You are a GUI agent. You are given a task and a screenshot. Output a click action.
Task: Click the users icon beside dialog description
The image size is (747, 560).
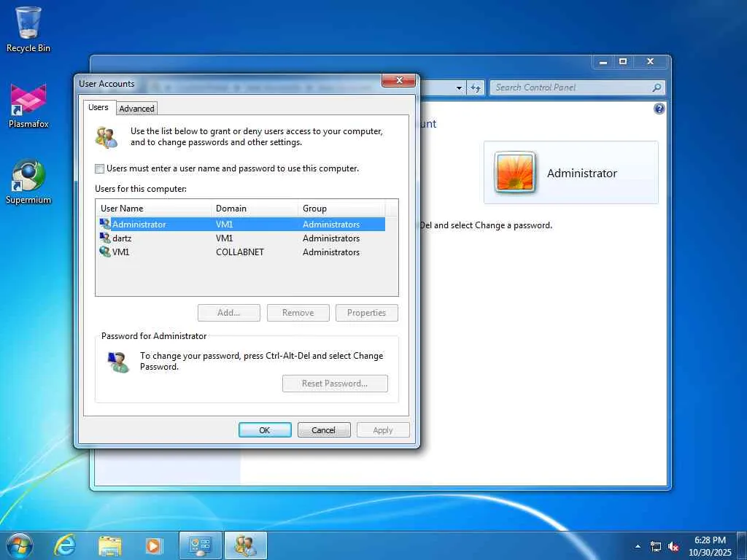coord(107,137)
